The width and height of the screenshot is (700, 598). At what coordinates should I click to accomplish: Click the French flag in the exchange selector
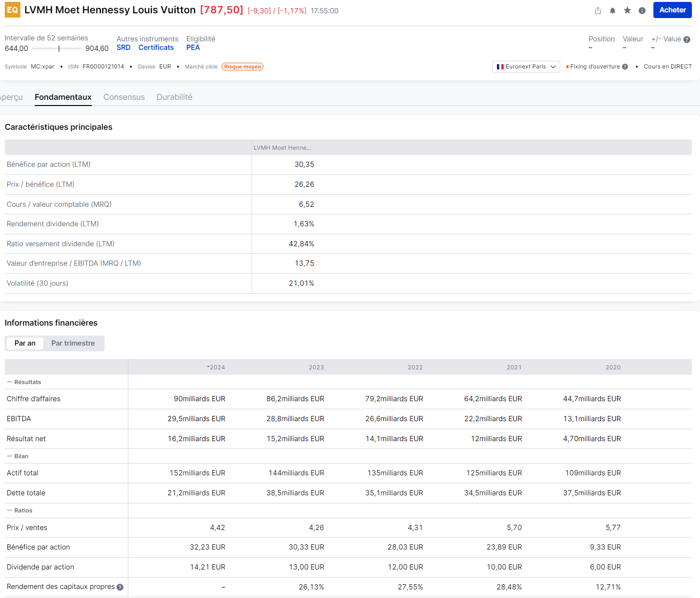click(x=500, y=67)
